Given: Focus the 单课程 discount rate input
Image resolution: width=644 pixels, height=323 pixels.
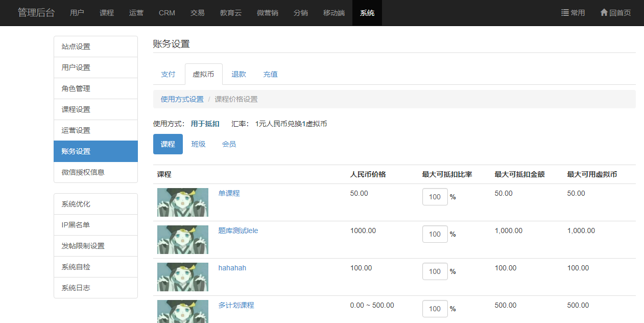Looking at the screenshot, I should (x=435, y=197).
